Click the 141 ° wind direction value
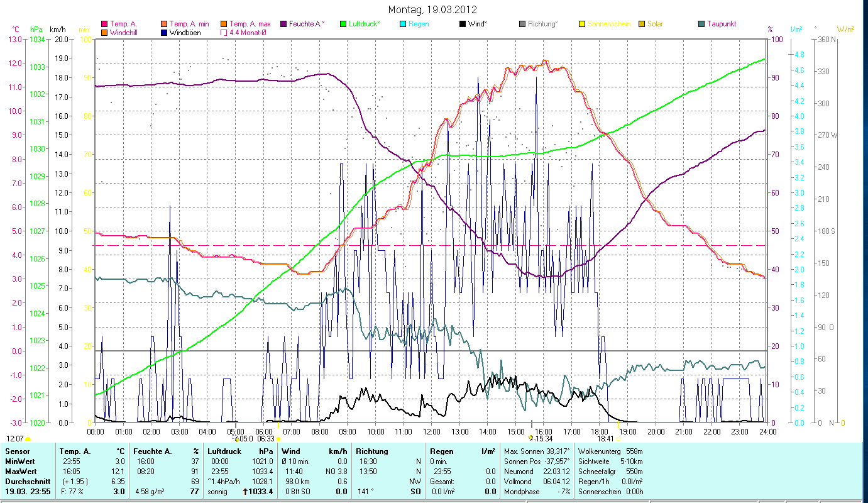The width and height of the screenshot is (868, 503). 366,492
